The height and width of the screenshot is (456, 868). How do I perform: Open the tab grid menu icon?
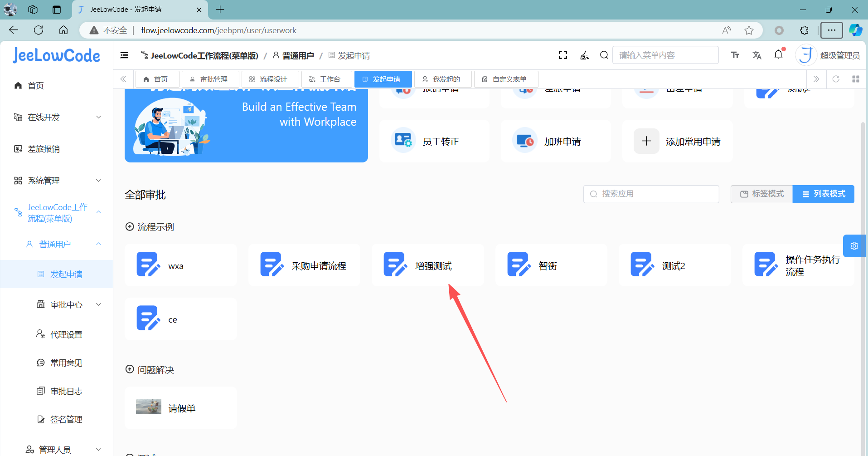click(856, 79)
